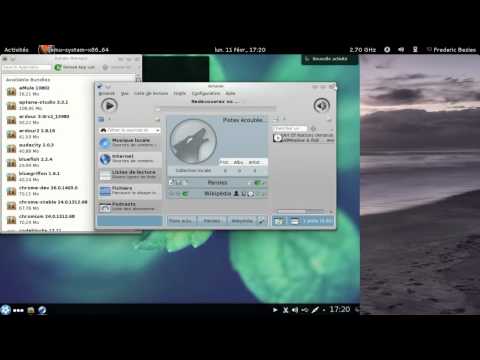The image size is (480, 360).
Task: Open the Fichiers browser entry
Action: click(130, 190)
